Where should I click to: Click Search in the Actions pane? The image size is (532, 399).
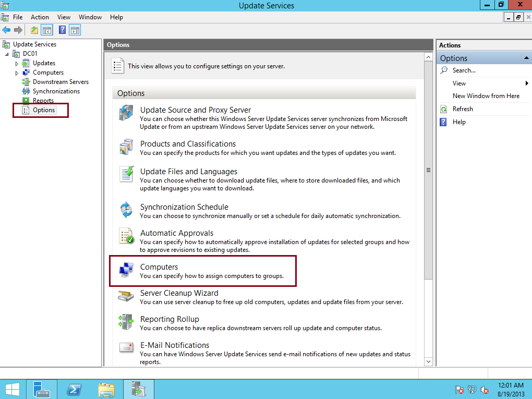(464, 70)
